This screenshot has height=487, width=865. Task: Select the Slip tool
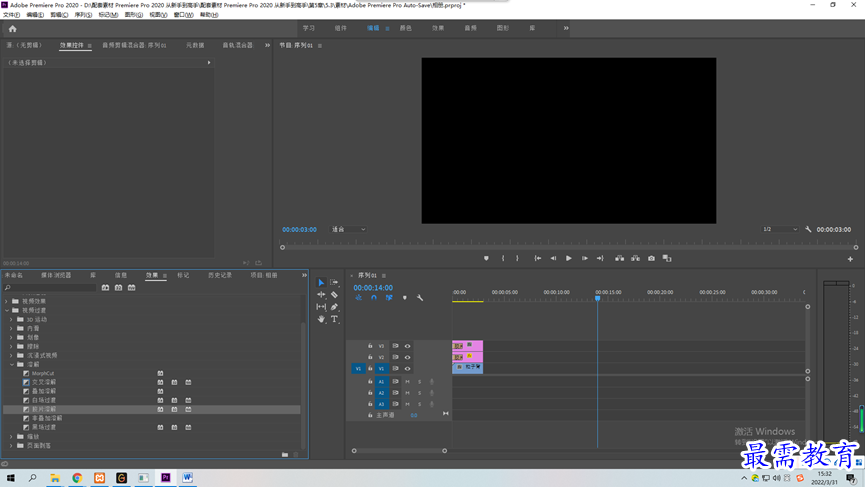click(321, 307)
